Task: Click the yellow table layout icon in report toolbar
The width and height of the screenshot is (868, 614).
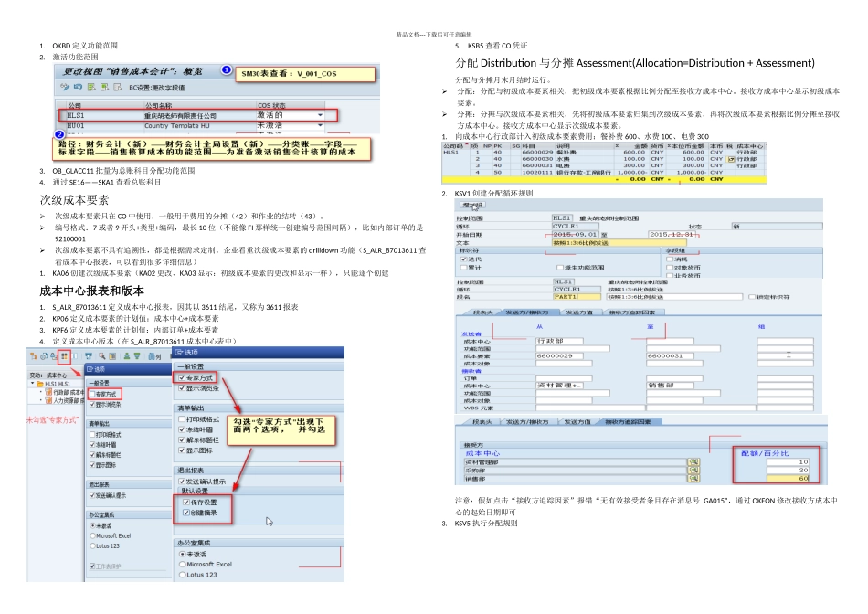Action: 112,356
